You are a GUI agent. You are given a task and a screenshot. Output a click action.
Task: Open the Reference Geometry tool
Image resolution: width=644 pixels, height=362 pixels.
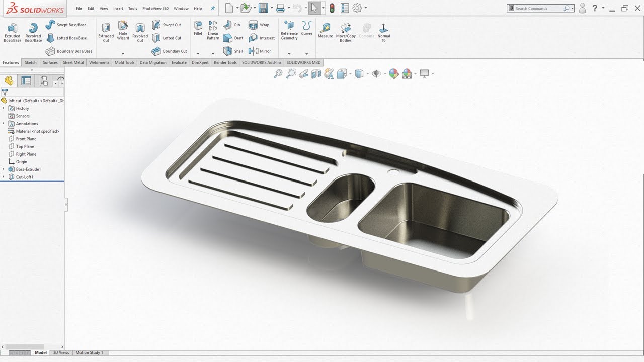point(289,30)
